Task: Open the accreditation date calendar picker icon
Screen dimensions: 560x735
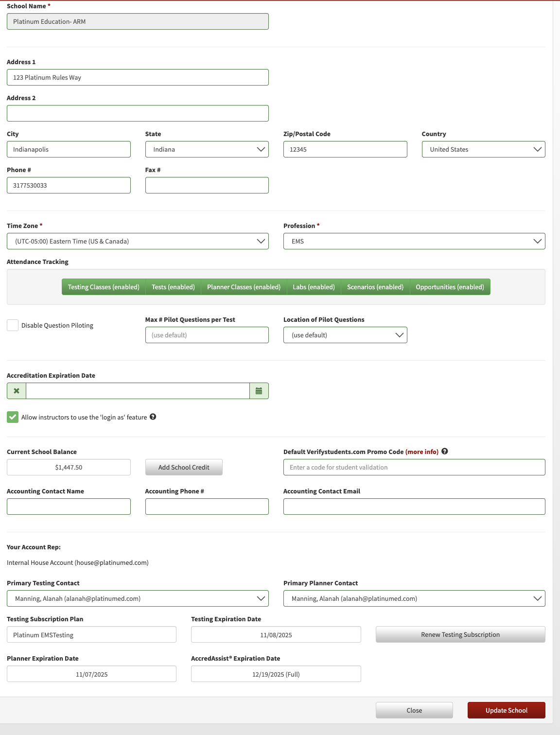Action: [259, 391]
